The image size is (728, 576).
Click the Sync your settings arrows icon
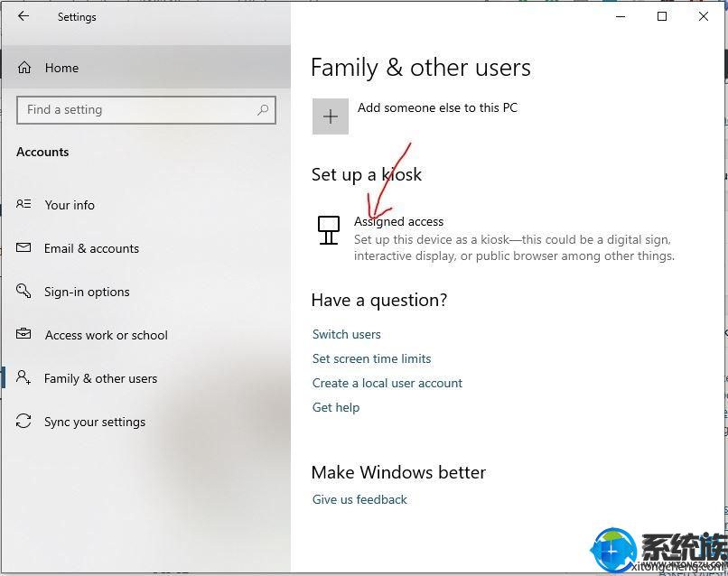point(23,421)
